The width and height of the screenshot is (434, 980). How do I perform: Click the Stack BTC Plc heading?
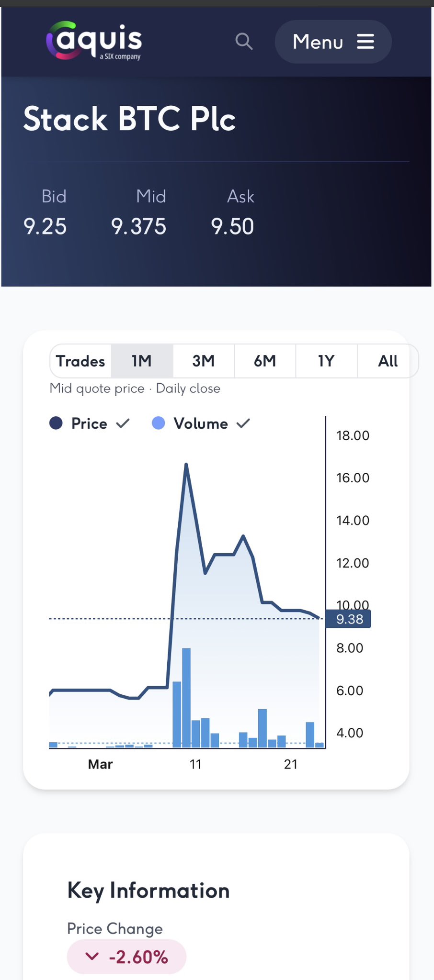point(129,119)
